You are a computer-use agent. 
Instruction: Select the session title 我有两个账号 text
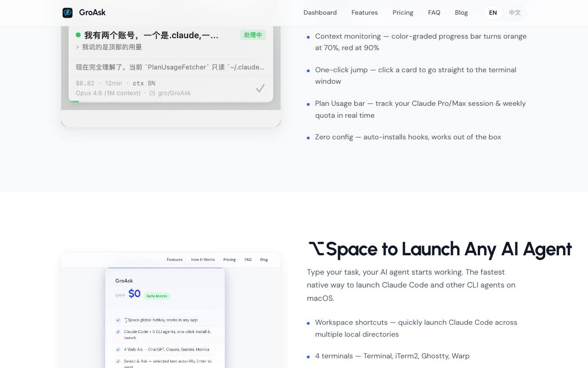pyautogui.click(x=152, y=35)
